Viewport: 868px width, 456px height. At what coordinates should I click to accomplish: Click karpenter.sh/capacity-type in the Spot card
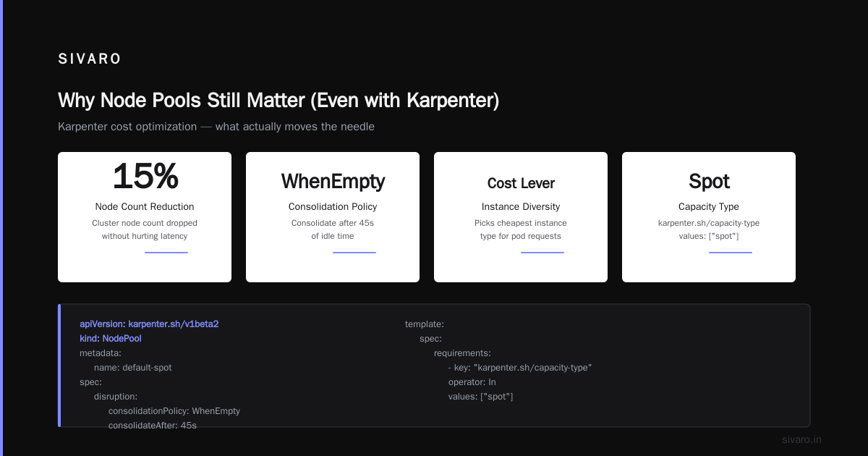tap(709, 223)
